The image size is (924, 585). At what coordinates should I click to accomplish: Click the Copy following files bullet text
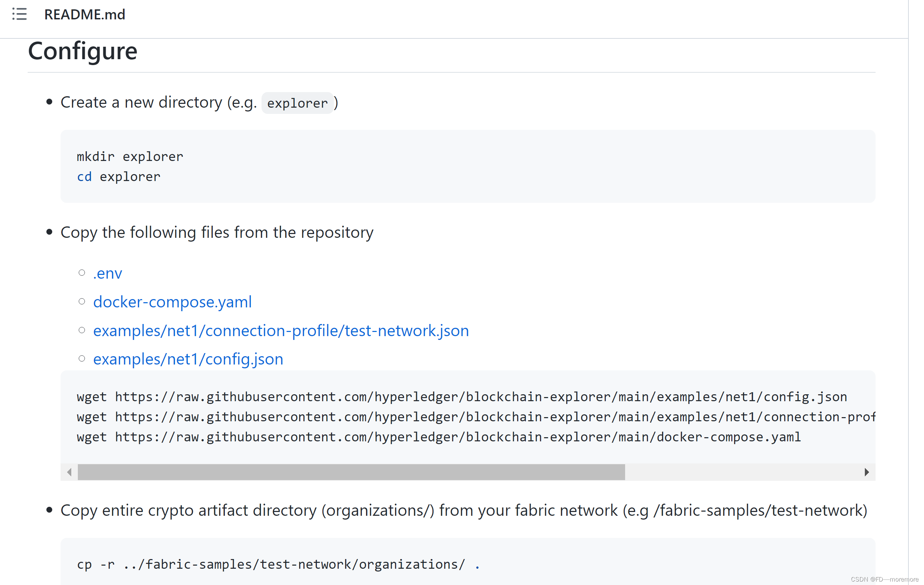(217, 233)
